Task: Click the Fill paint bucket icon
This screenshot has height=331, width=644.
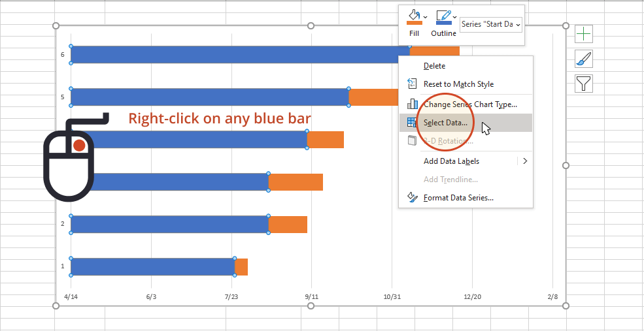Action: 414,15
